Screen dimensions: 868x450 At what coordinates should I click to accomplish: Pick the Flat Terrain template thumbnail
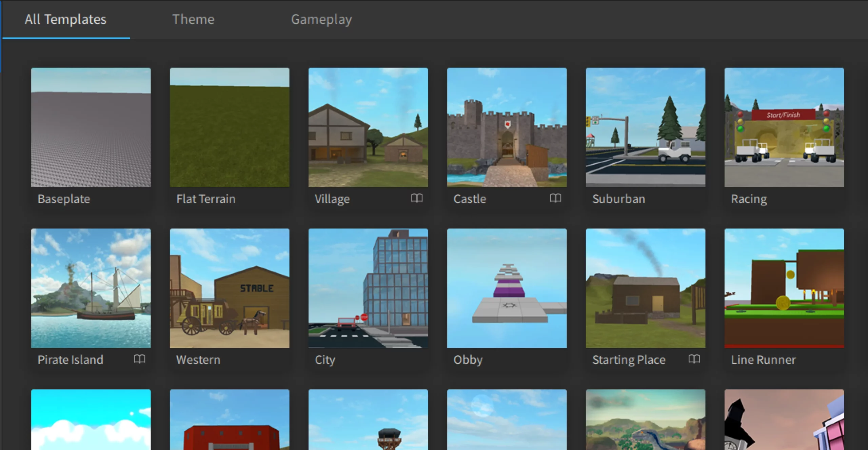tap(230, 127)
